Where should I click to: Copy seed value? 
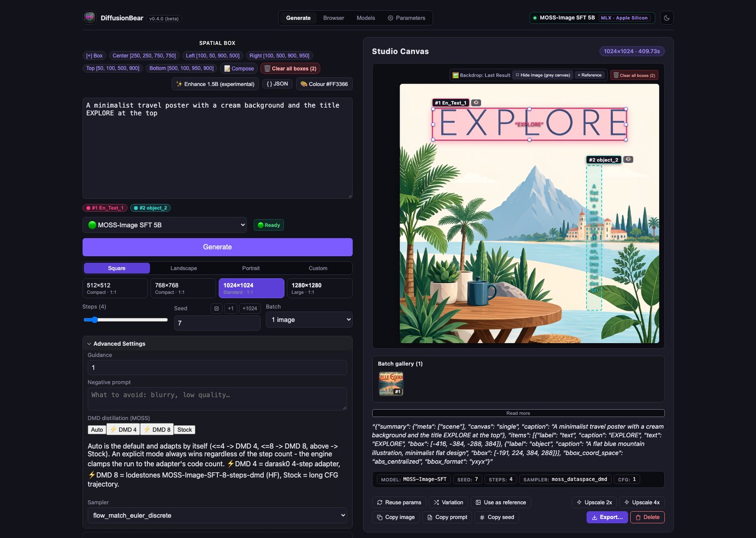(497, 517)
